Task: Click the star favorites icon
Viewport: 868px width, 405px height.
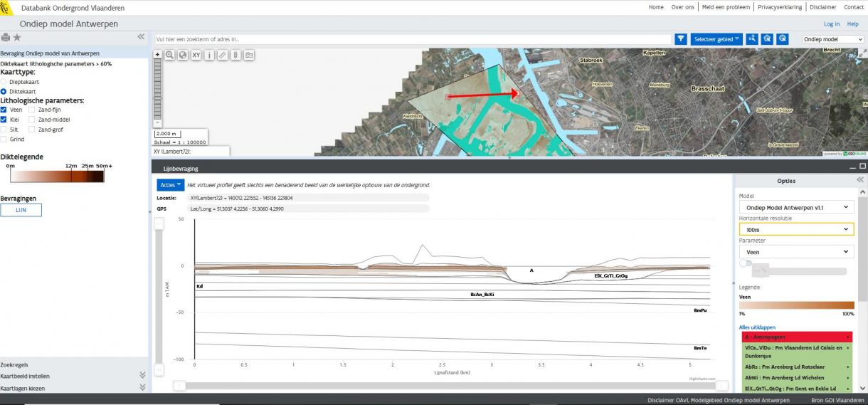Action: [17, 37]
